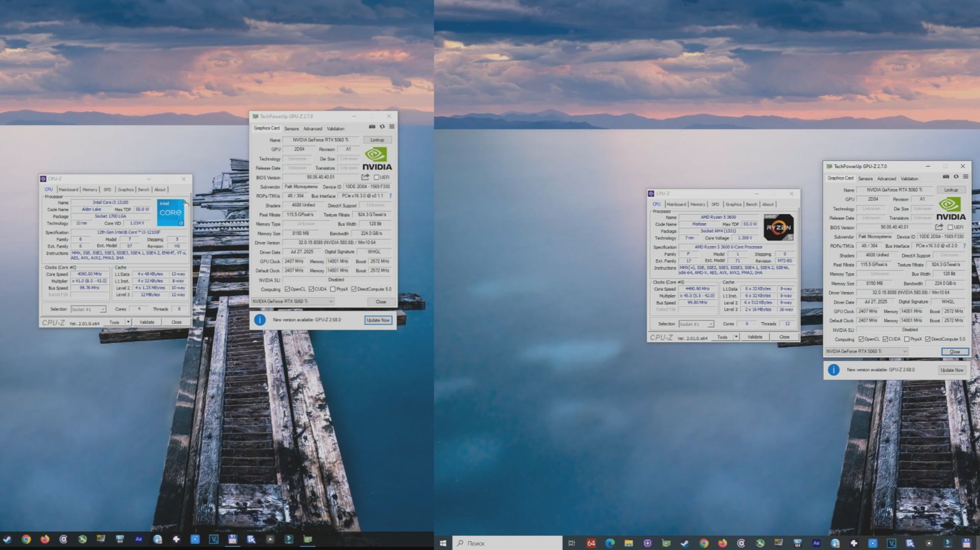Toggle PhysX checkbox in Ryzen-side GPU-Z
Screen dimensions: 980x550
[906, 339]
